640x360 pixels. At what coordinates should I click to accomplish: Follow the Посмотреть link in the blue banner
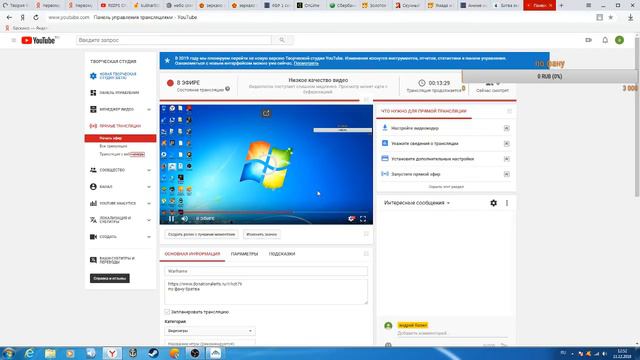pyautogui.click(x=306, y=63)
